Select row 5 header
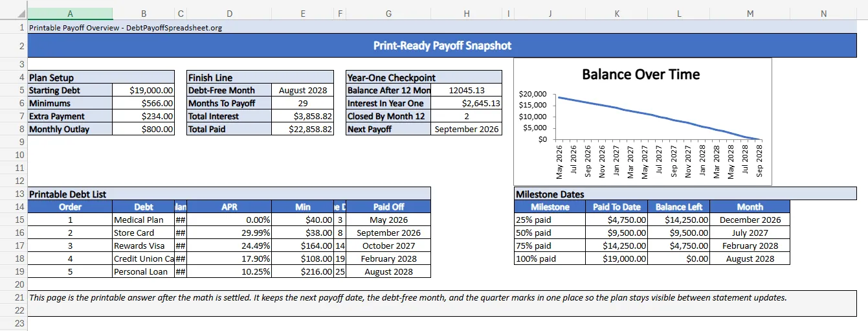The height and width of the screenshot is (331, 868). (x=14, y=90)
